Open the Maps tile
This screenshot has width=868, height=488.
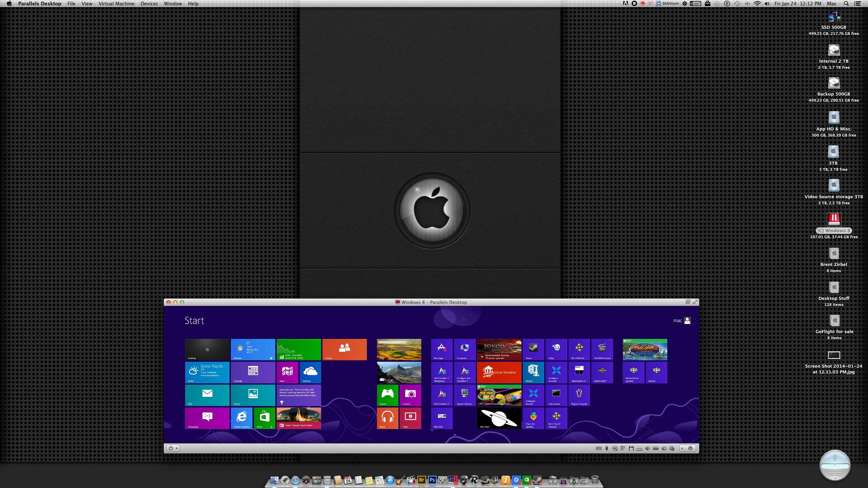coord(287,372)
